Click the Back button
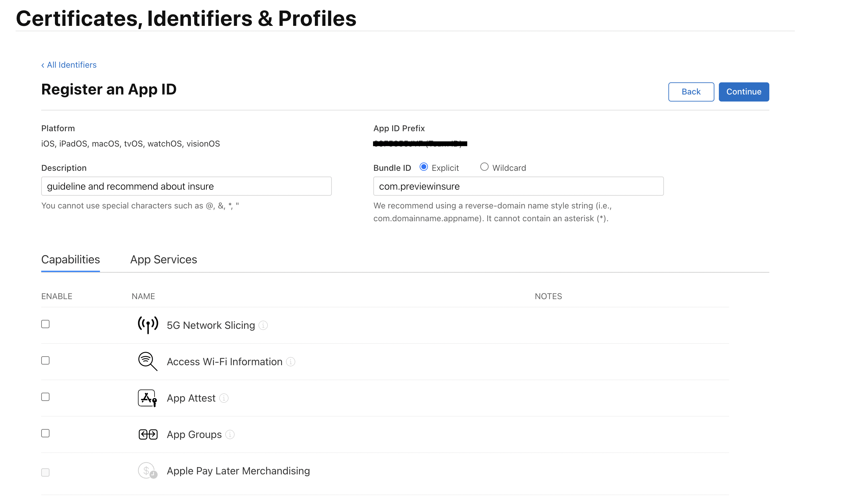 (691, 92)
